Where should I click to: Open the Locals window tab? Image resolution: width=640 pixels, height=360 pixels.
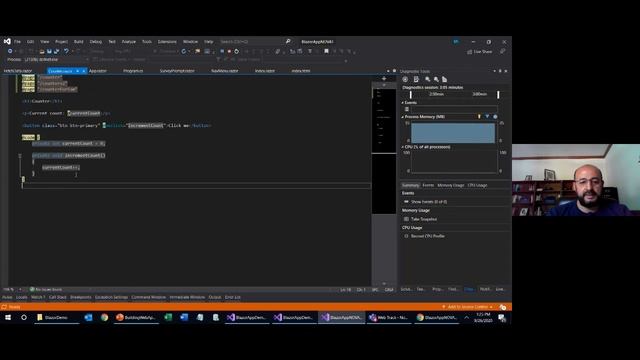pos(22,297)
